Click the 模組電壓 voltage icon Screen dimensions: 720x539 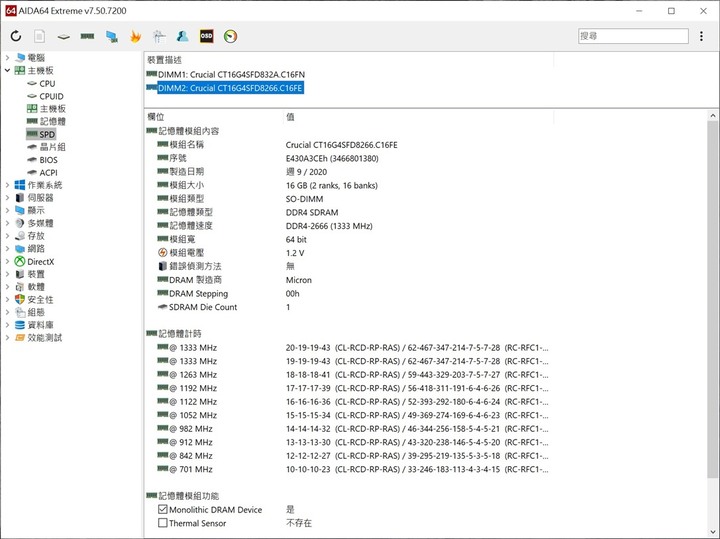point(163,253)
